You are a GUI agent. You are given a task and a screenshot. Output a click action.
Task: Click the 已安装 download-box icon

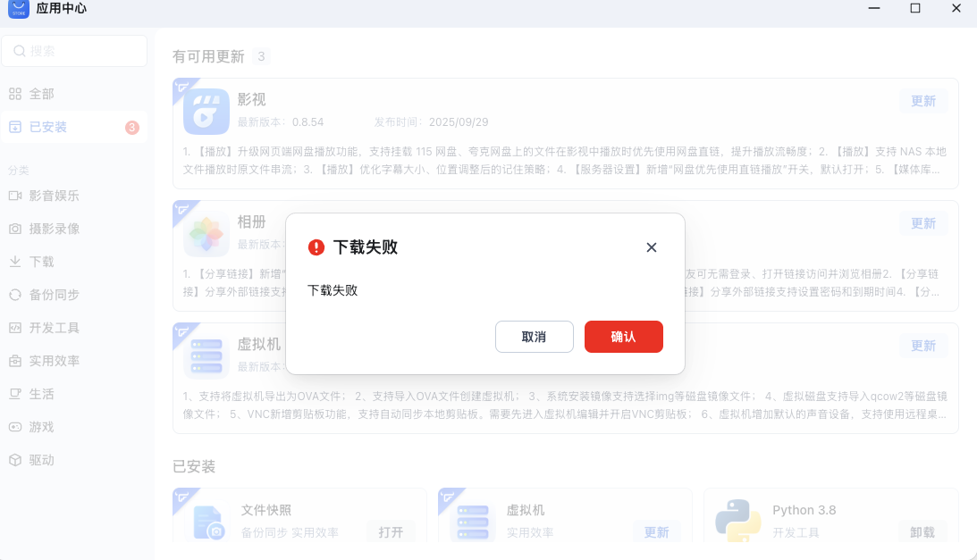[x=15, y=127]
